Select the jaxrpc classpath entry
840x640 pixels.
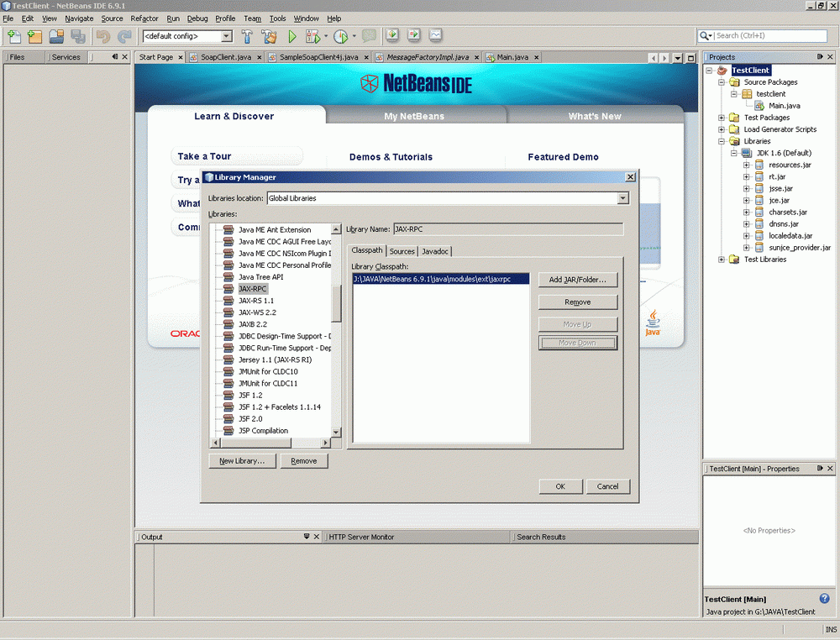(x=440, y=279)
